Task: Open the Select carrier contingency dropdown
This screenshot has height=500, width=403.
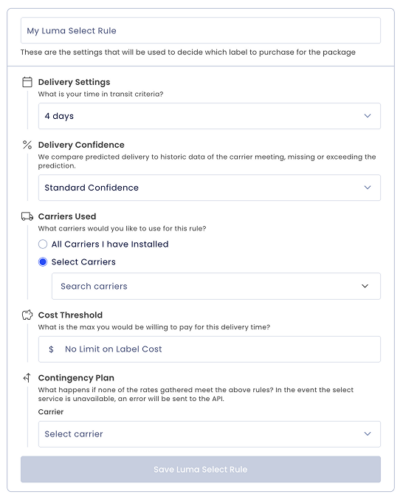Action: (x=209, y=434)
